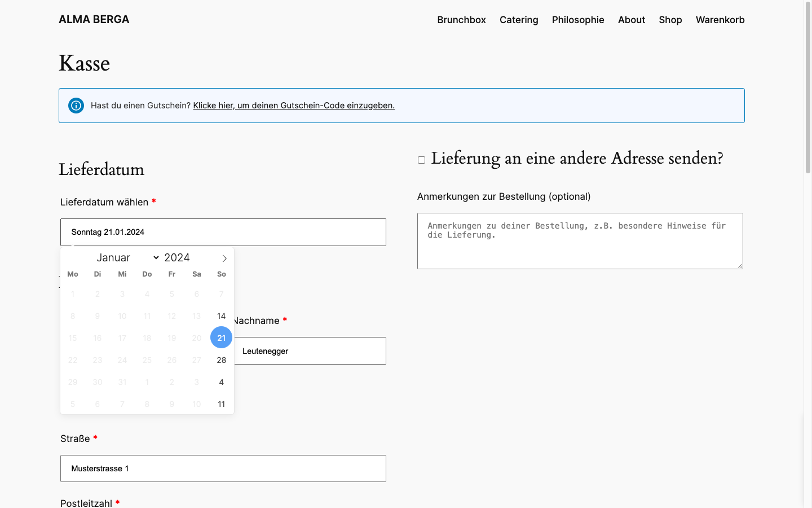Enable delivery to a different address checkbox
Screen dimensions: 812x508
tap(421, 160)
